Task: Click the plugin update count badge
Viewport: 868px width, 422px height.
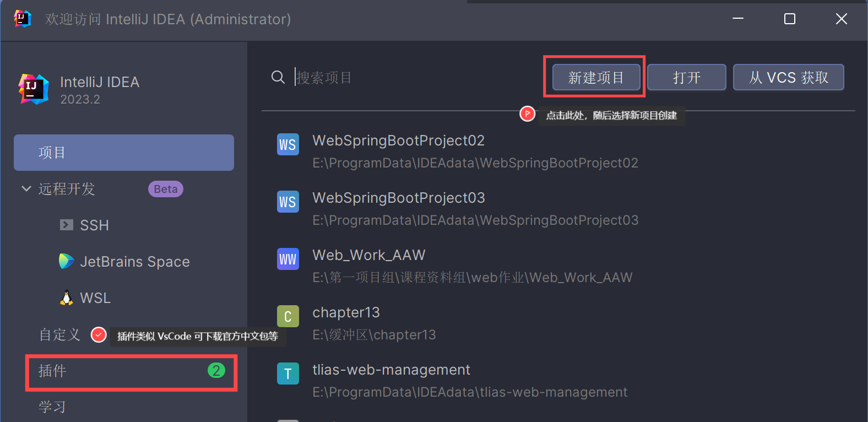Action: click(216, 371)
